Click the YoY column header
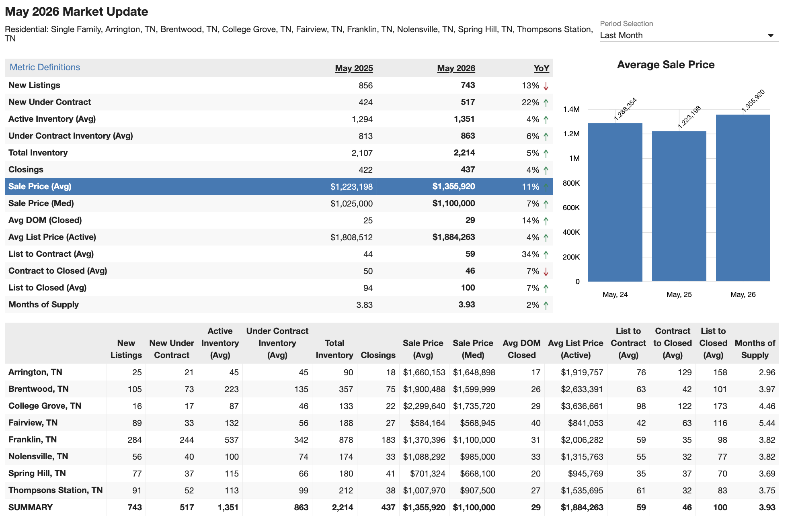The image size is (796, 532). click(x=541, y=68)
